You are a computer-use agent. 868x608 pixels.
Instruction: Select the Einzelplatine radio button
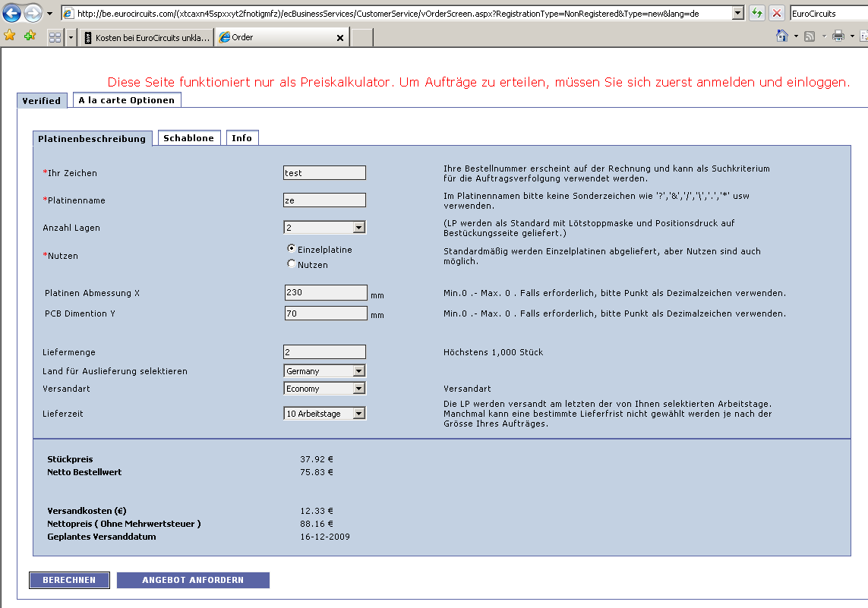291,248
